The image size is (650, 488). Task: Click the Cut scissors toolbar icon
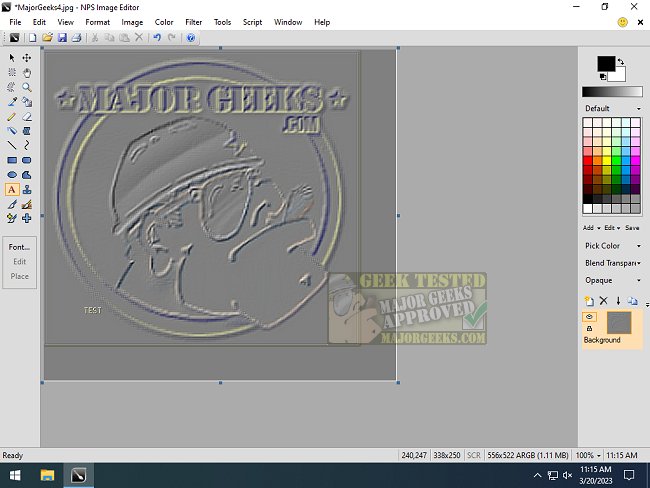95,38
